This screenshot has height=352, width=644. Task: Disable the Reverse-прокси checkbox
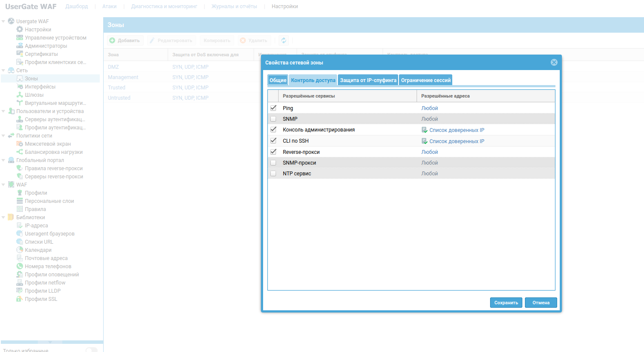273,152
